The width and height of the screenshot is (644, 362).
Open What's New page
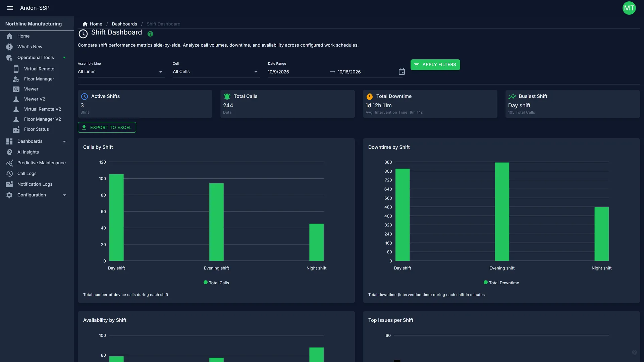(x=30, y=47)
